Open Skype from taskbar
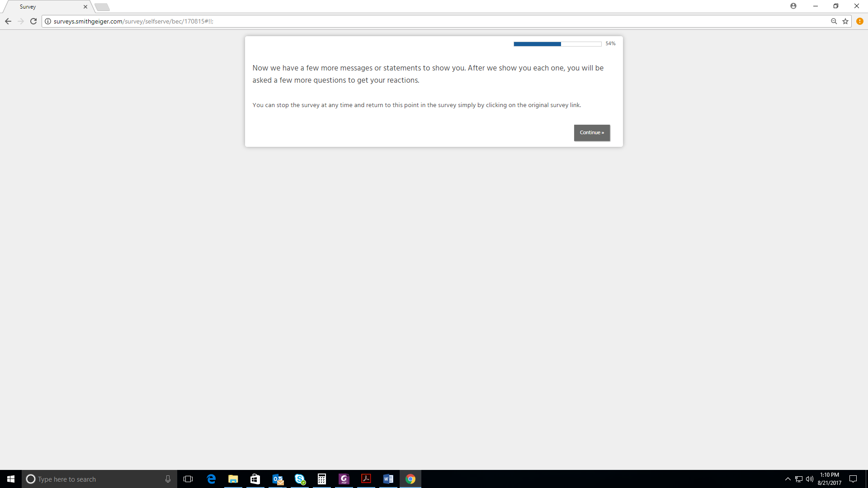 click(x=300, y=479)
